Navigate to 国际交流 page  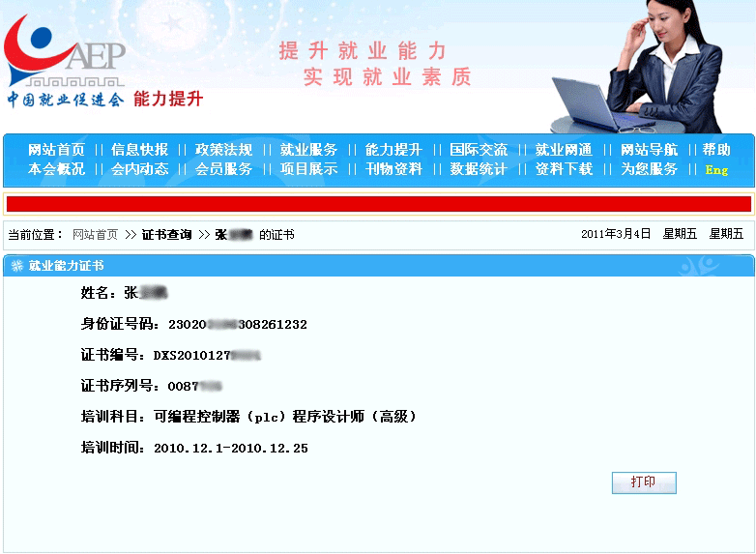coord(479,150)
